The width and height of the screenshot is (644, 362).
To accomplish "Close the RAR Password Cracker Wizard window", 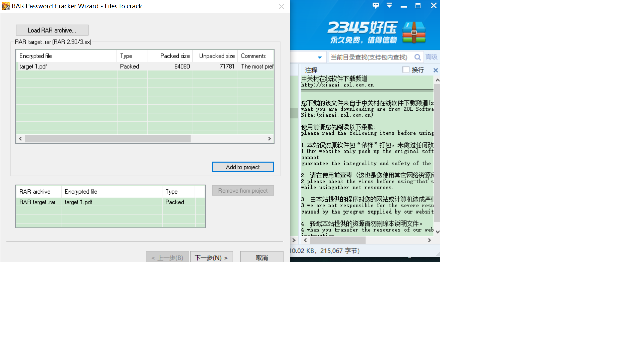I will [x=281, y=6].
